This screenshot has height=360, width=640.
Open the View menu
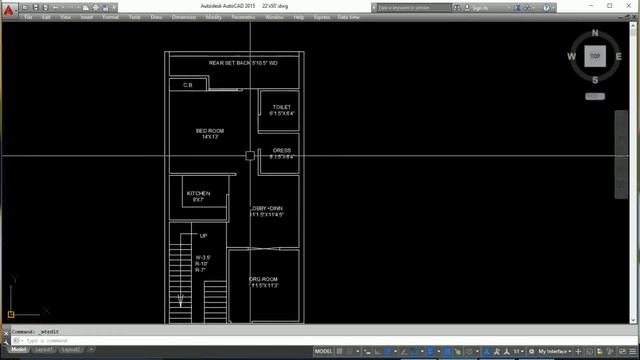[65, 17]
